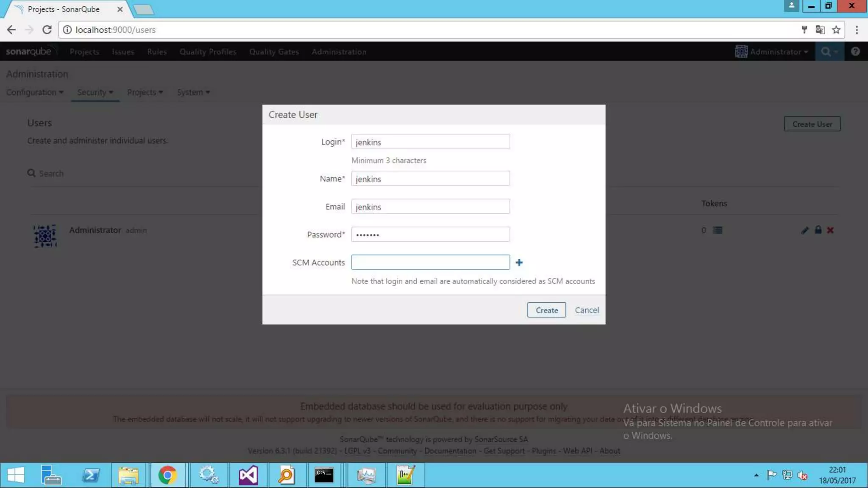Select the SCM Accounts text field
The width and height of the screenshot is (868, 488).
(430, 263)
